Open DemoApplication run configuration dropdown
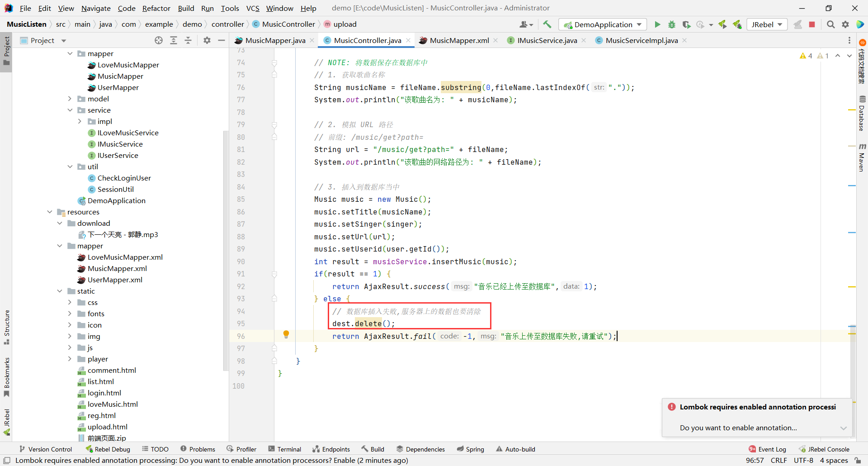Viewport: 868px width, 466px height. [603, 24]
